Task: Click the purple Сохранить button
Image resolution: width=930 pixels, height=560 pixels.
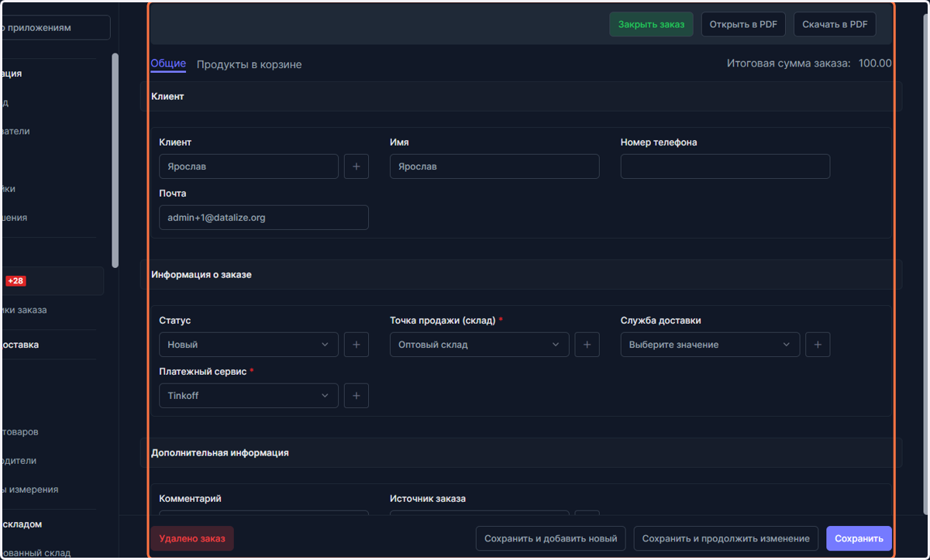Action: click(x=859, y=538)
